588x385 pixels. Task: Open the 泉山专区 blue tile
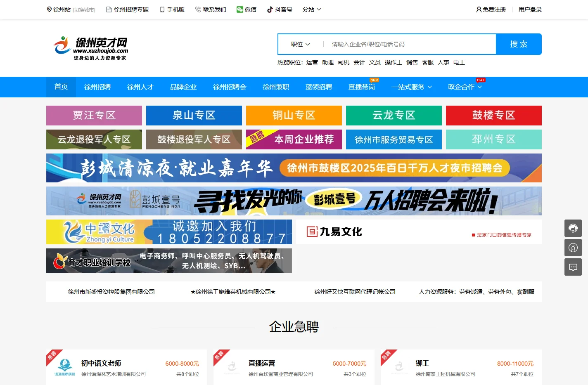[x=194, y=116]
